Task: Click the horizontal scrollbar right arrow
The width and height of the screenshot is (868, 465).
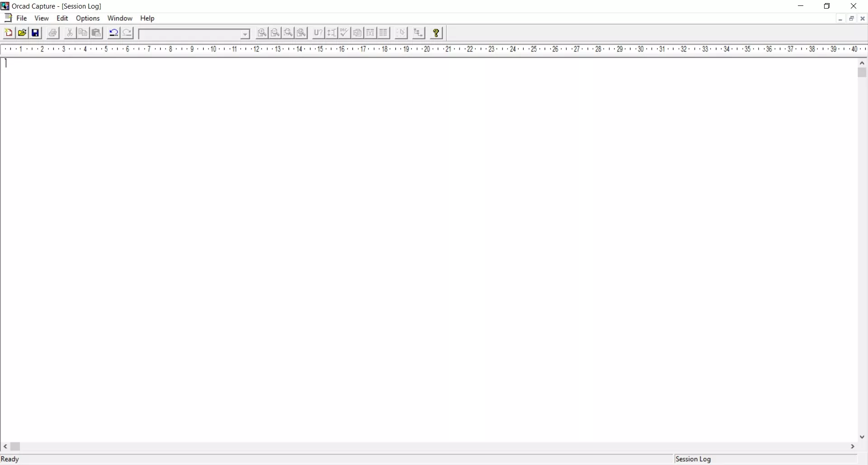Action: pyautogui.click(x=853, y=446)
